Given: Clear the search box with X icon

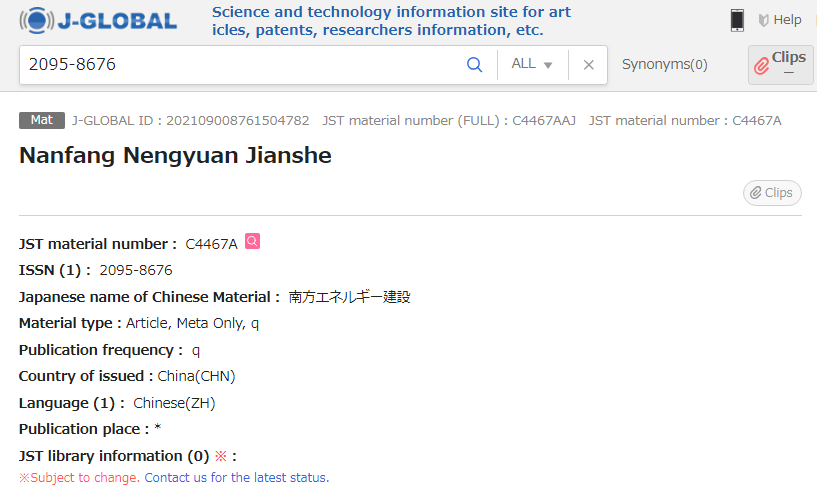Looking at the screenshot, I should point(588,65).
